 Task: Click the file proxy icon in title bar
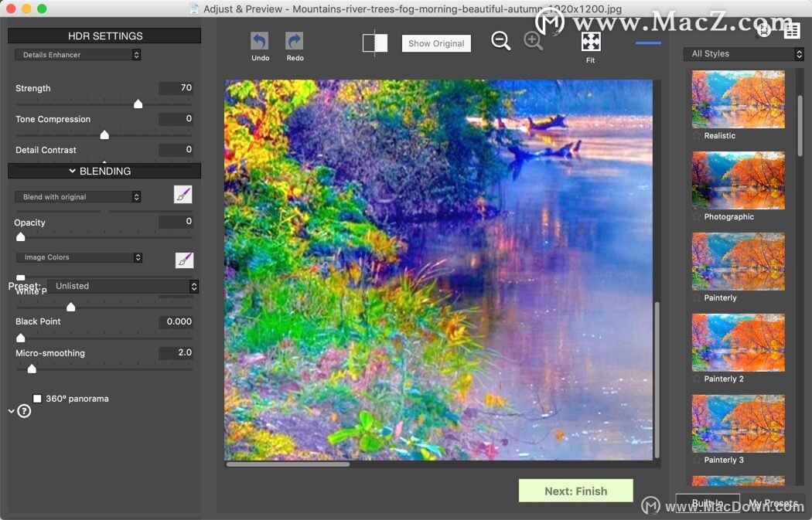click(194, 8)
